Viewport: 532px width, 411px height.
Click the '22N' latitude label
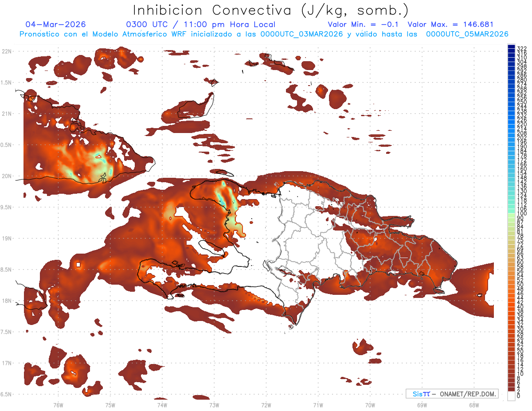(7, 51)
